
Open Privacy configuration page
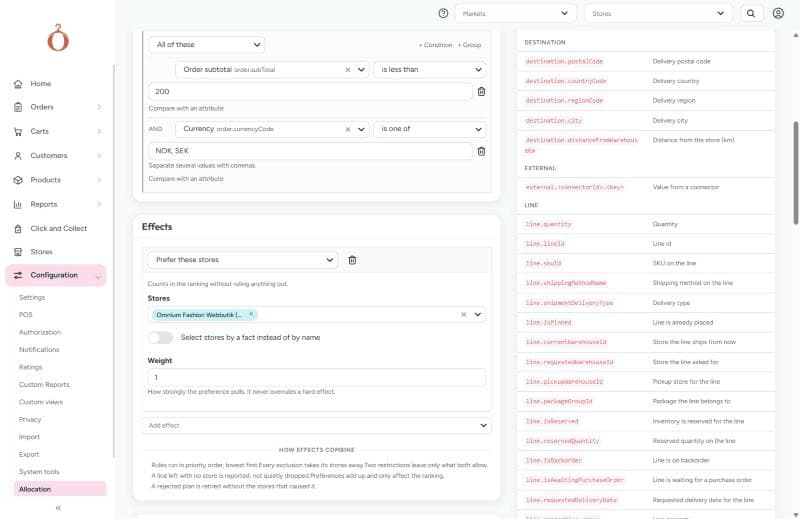pos(30,419)
